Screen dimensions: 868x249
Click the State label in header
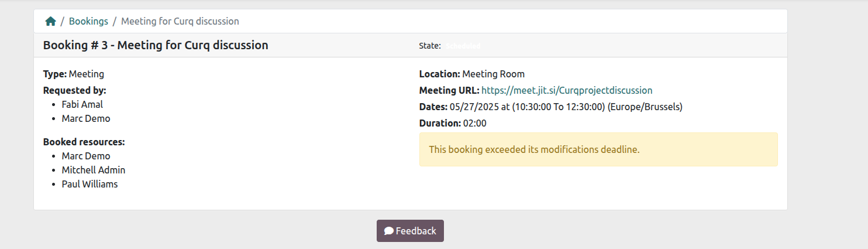point(429,46)
